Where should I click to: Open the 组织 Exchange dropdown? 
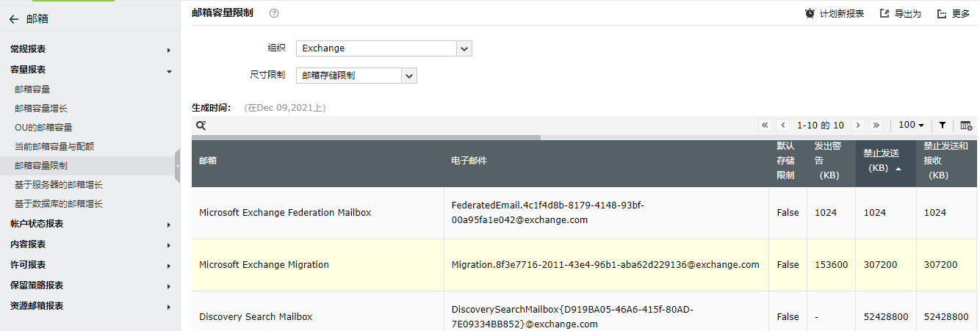click(464, 48)
